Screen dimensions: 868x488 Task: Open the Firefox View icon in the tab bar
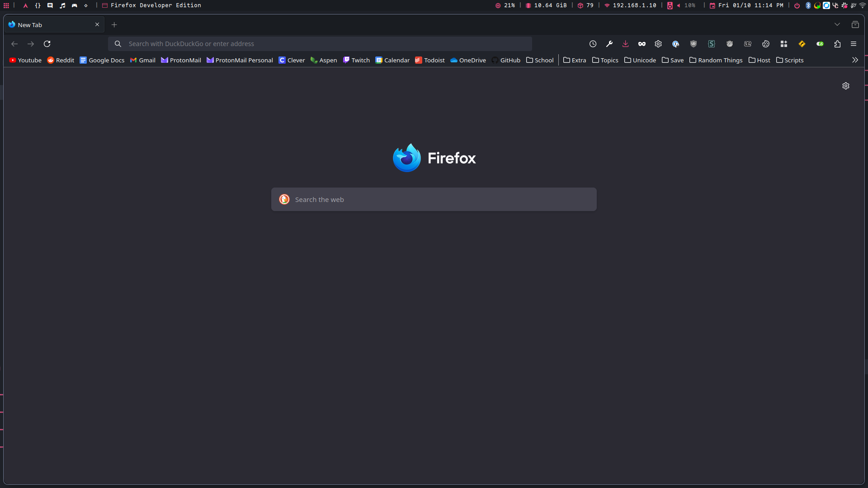(x=855, y=25)
